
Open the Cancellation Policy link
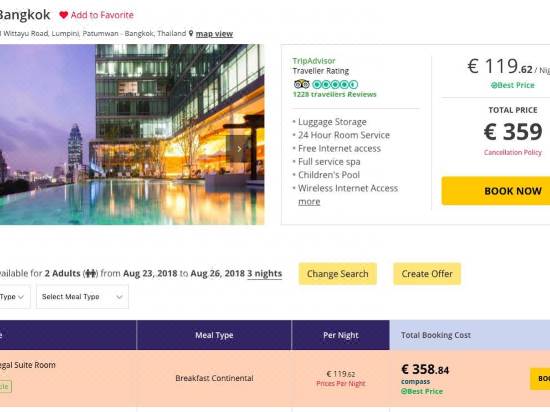click(x=513, y=152)
